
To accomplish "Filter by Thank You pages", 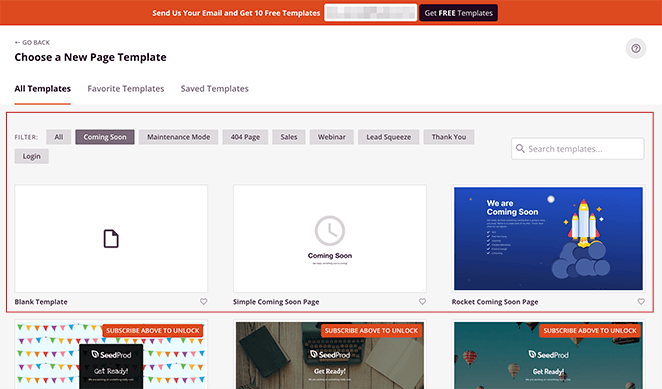I will point(449,137).
